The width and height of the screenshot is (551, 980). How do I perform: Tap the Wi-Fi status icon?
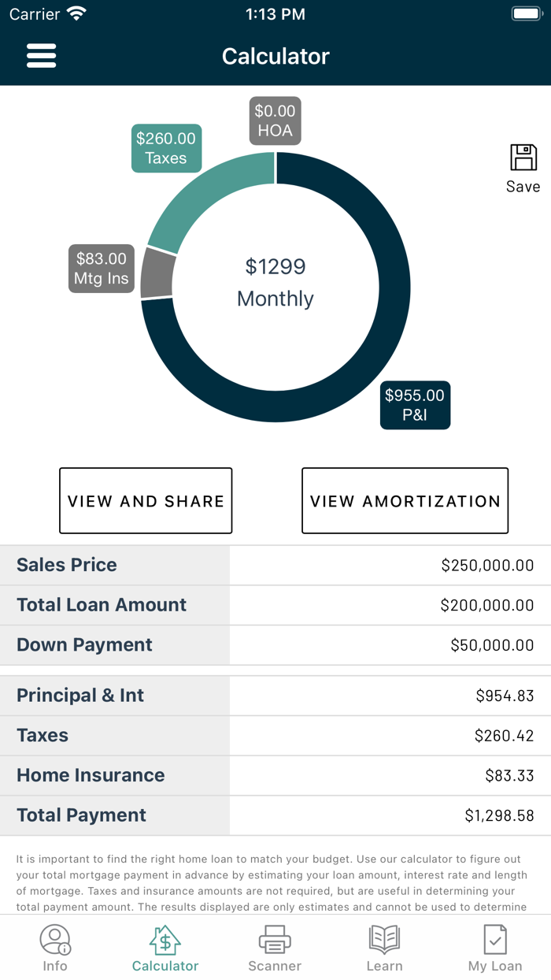click(76, 13)
